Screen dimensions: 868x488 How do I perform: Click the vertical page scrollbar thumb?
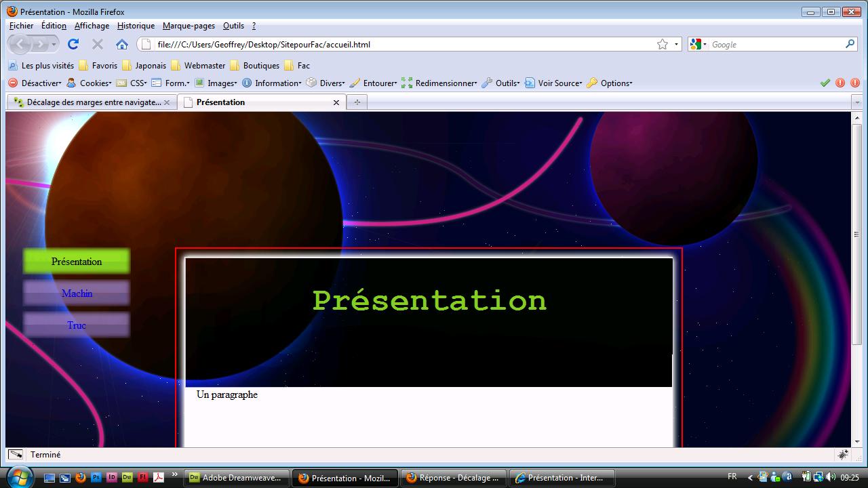click(856, 235)
